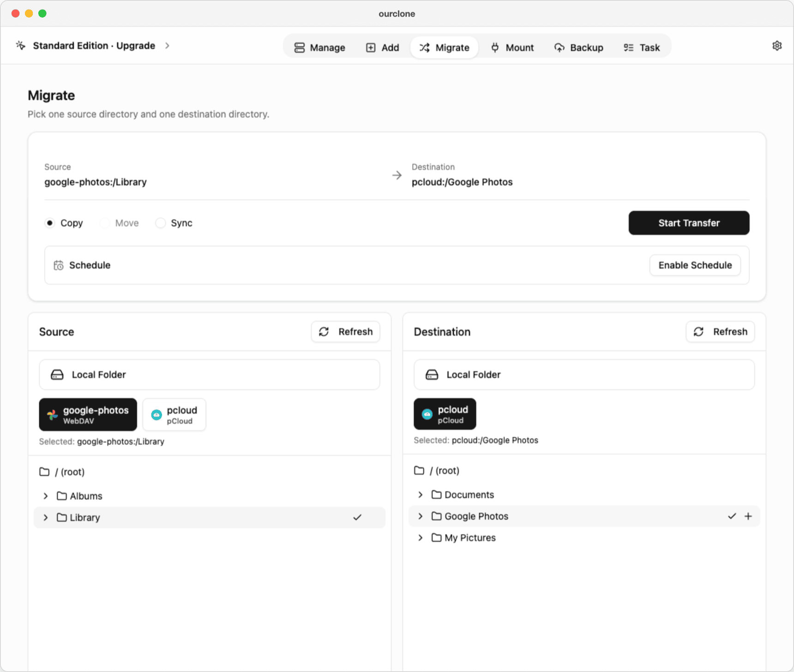The image size is (794, 672).
Task: Click the Schedule calendar clock icon
Action: pyautogui.click(x=59, y=265)
